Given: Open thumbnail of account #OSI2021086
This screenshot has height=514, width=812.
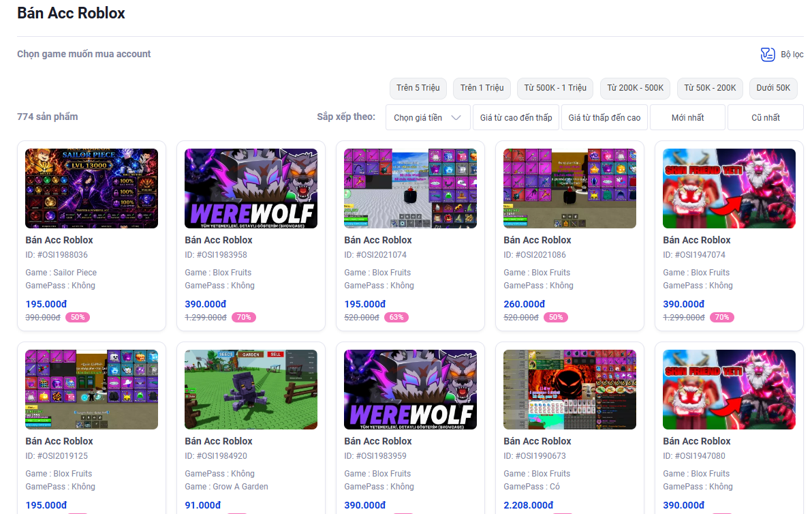Looking at the screenshot, I should pos(569,189).
